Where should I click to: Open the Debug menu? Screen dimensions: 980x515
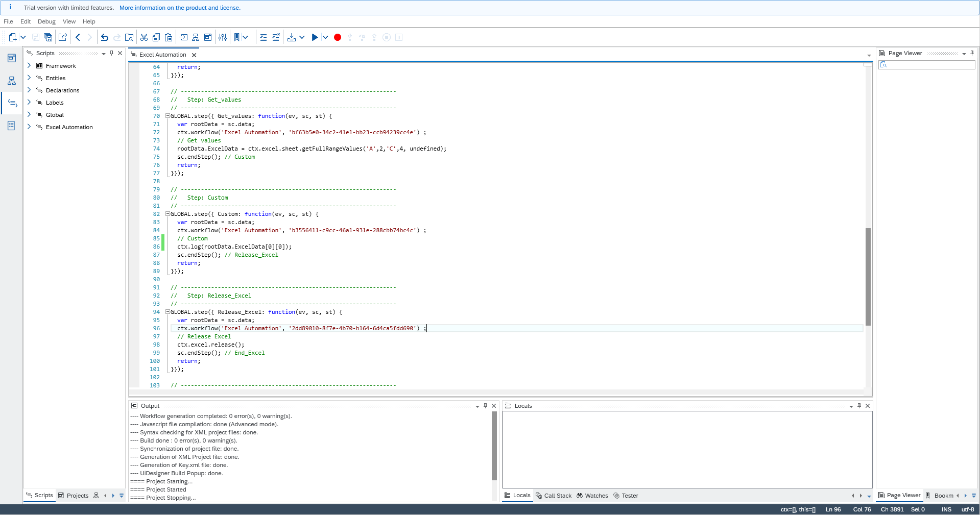[x=46, y=21]
